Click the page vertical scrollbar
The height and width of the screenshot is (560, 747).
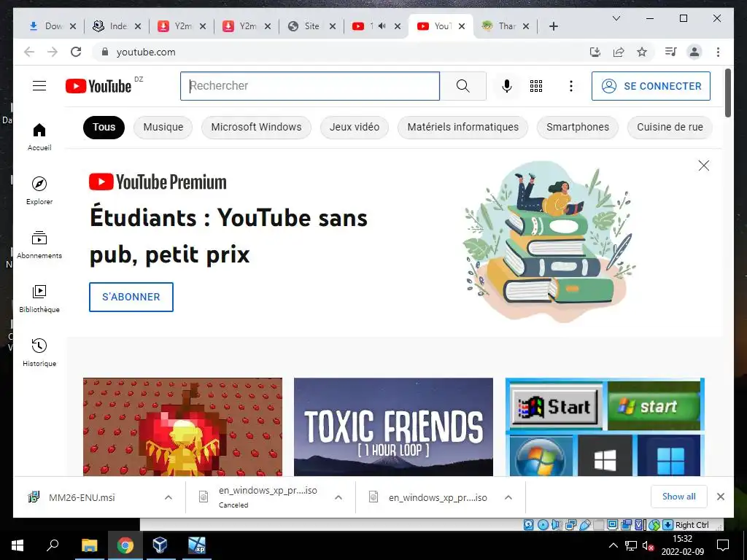point(727,93)
